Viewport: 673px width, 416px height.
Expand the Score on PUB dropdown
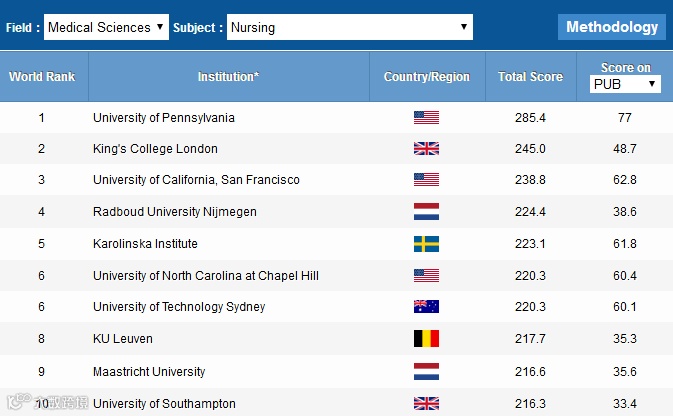[x=625, y=84]
